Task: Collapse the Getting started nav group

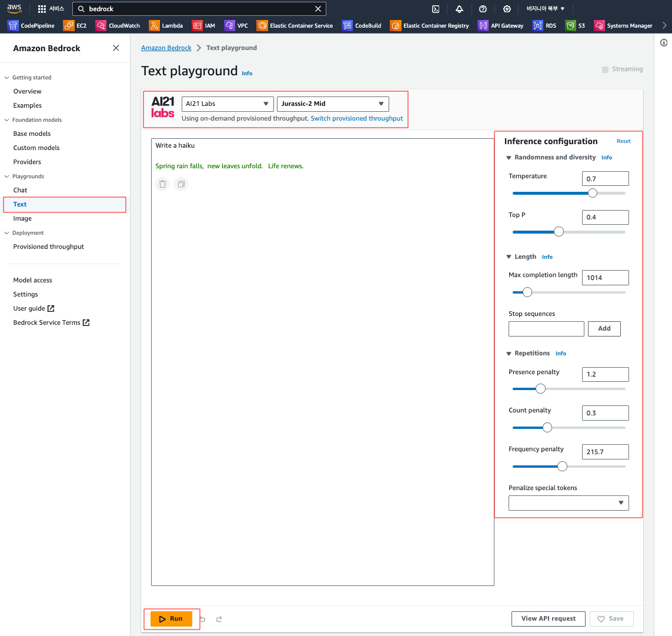Action: click(x=7, y=78)
